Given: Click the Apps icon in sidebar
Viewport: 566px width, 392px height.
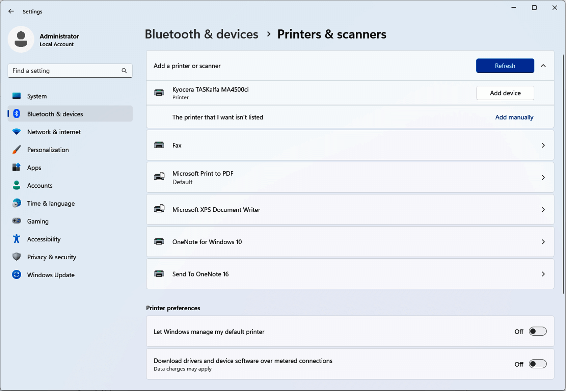Looking at the screenshot, I should tap(17, 167).
